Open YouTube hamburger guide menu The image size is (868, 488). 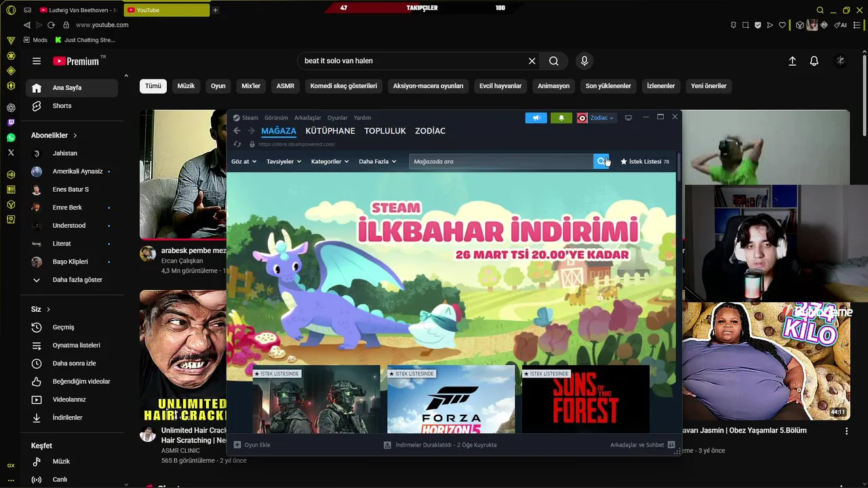pyautogui.click(x=37, y=61)
